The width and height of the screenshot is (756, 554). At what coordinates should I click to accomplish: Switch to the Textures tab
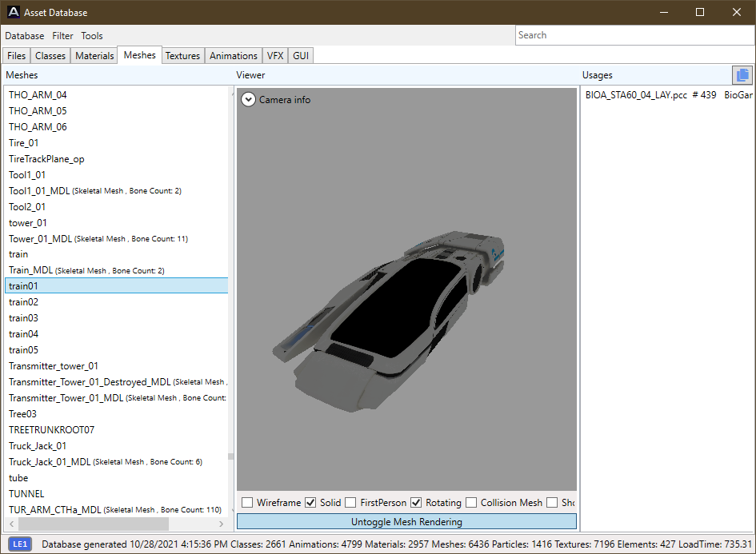182,56
